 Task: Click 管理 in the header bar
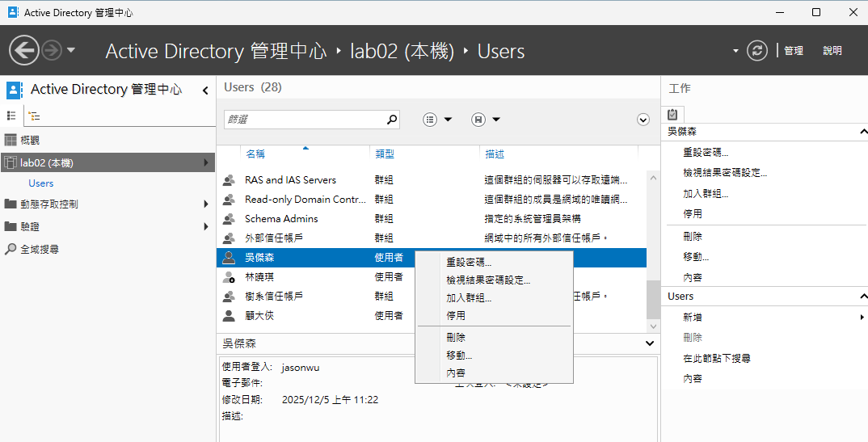pos(794,50)
